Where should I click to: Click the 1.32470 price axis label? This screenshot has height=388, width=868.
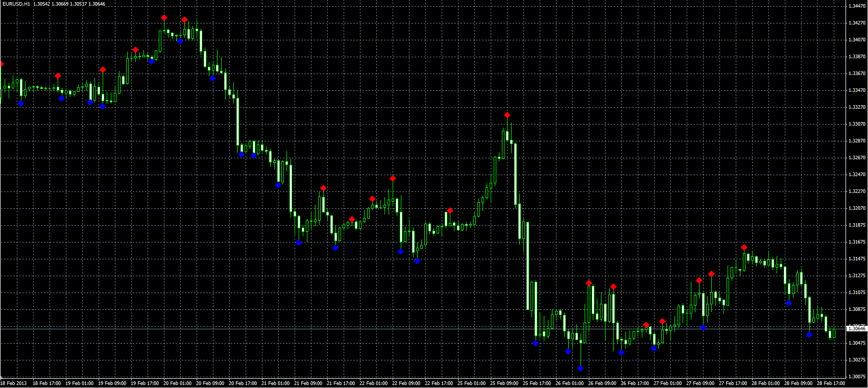tap(857, 175)
